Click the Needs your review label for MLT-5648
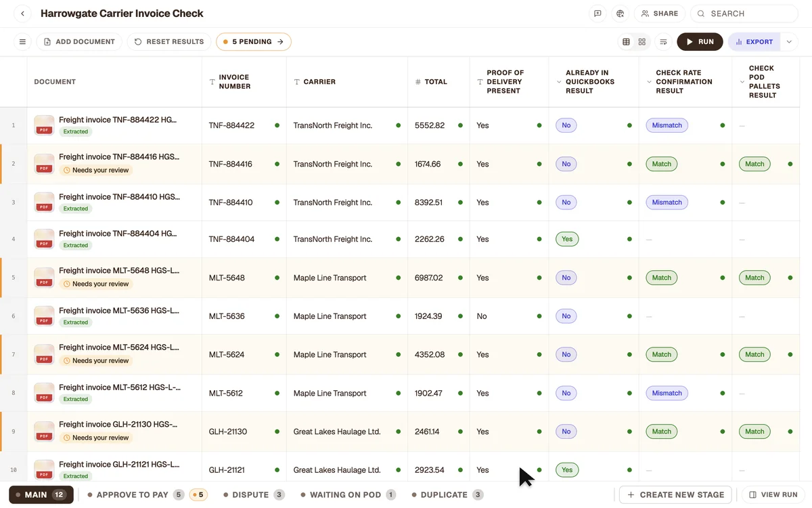812x508 pixels. coord(95,284)
